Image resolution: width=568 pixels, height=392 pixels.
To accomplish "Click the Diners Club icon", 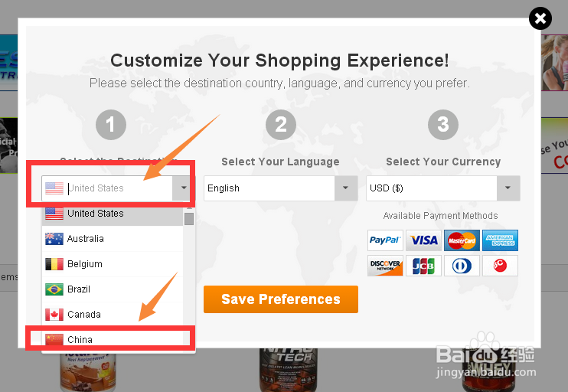I will 462,266.
